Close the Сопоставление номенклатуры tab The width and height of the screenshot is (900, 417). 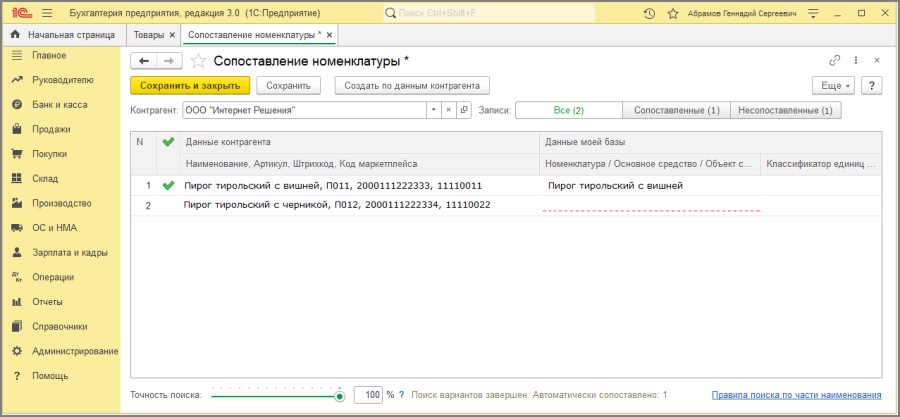pyautogui.click(x=329, y=35)
